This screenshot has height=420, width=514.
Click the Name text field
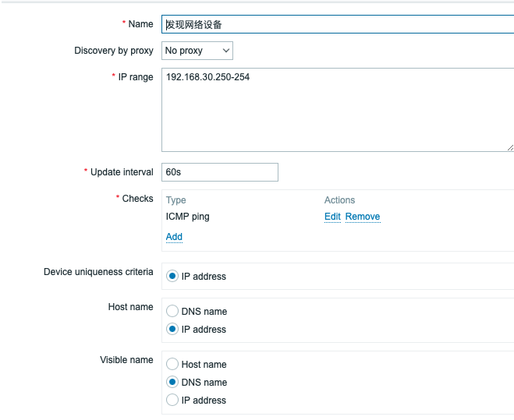[x=335, y=24]
